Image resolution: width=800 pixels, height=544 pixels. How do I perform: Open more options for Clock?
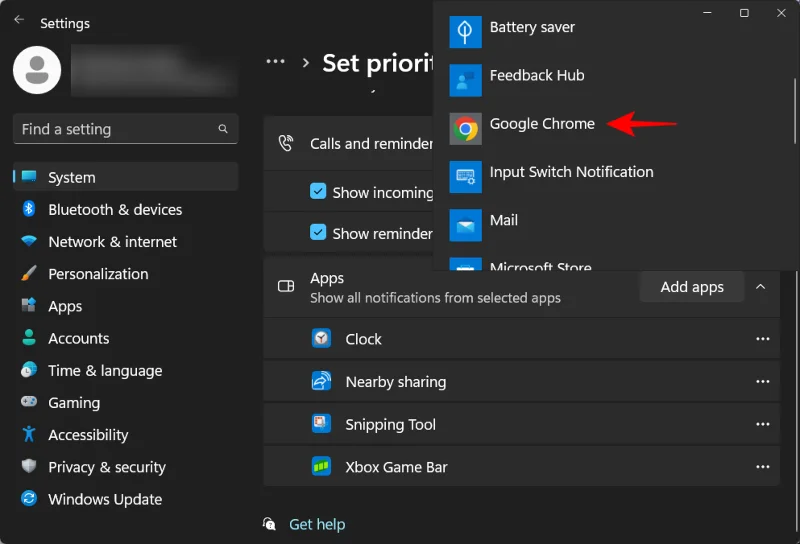coord(763,339)
